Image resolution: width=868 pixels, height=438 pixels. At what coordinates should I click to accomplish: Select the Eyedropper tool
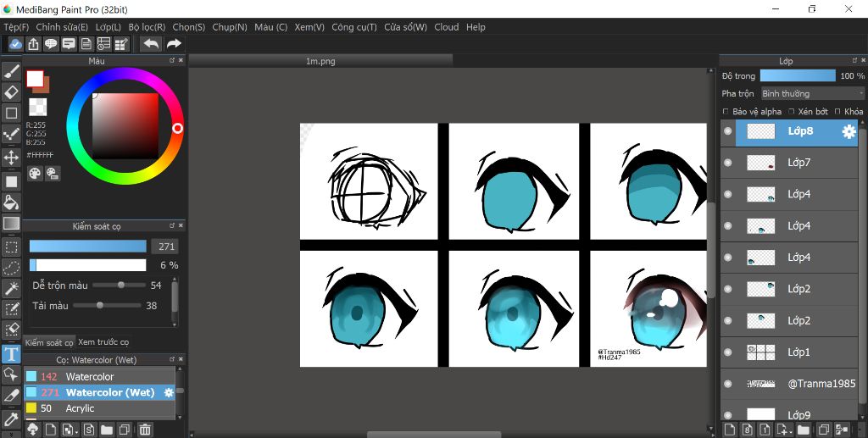pyautogui.click(x=11, y=419)
